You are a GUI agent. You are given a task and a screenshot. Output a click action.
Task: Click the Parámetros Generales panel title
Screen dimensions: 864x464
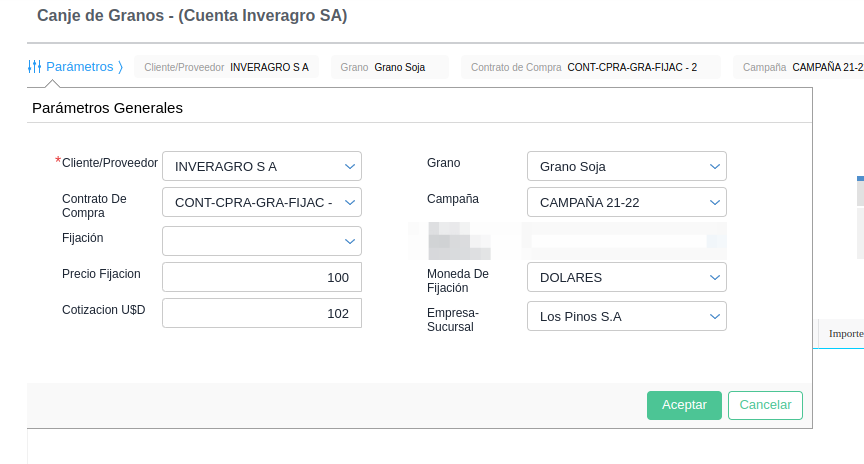tap(107, 107)
